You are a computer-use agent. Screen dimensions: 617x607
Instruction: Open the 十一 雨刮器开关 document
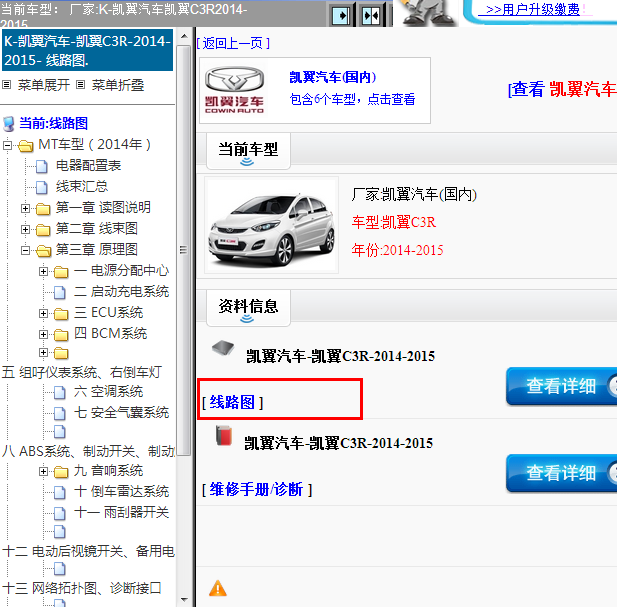tap(121, 512)
